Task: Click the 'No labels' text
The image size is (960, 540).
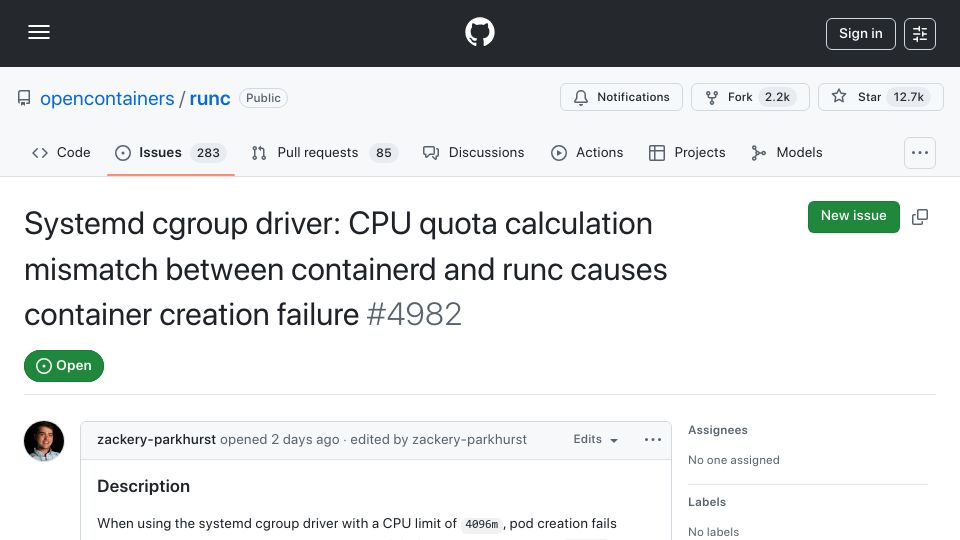Action: 713,532
